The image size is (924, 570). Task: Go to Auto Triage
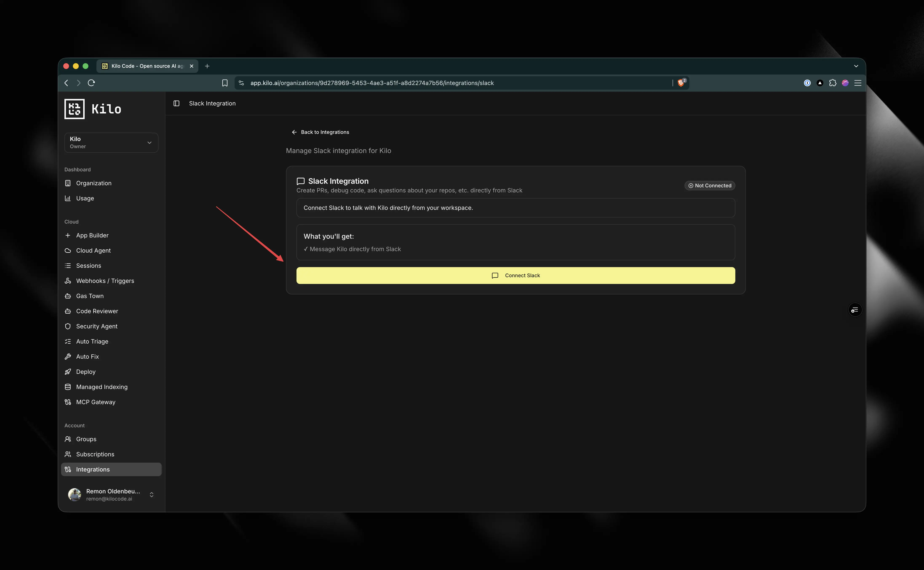[x=111, y=341]
